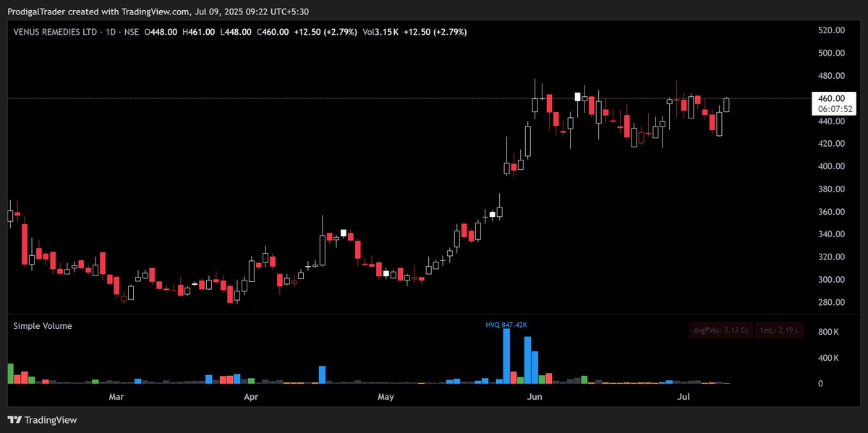
Task: Click the Jul label on time axis
Action: (x=684, y=397)
